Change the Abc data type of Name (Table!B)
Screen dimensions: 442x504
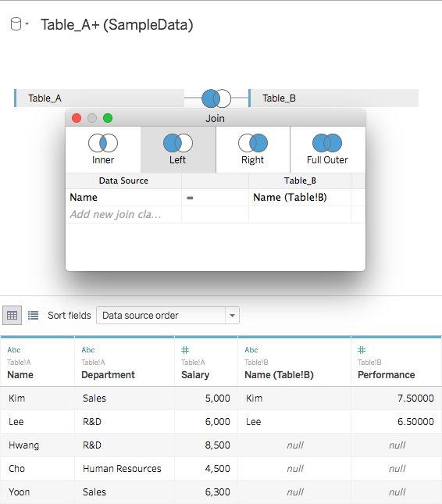251,350
